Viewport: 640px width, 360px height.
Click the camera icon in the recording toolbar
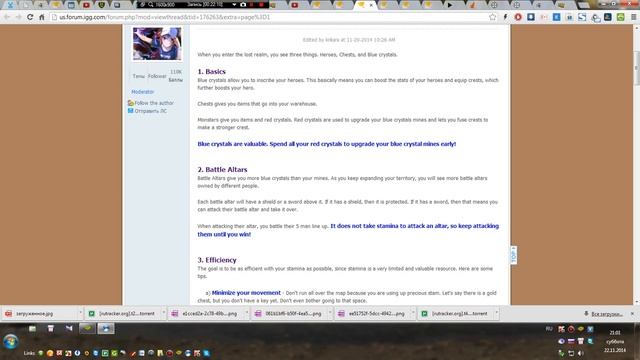[x=243, y=4]
